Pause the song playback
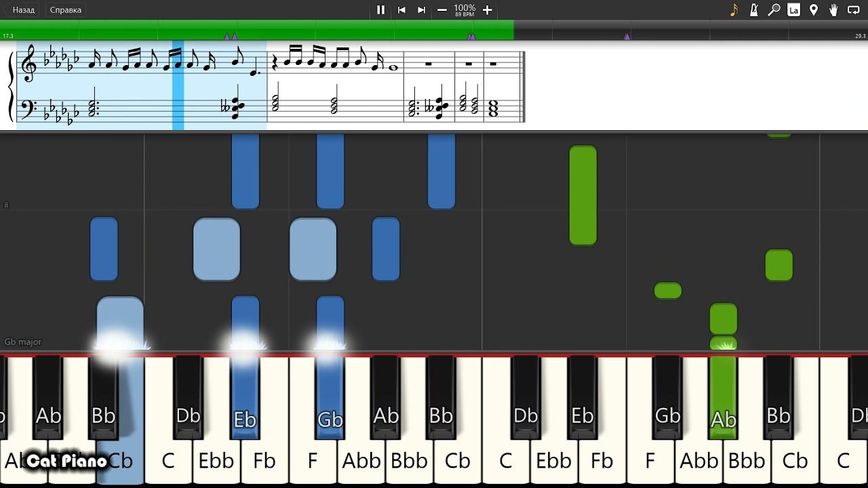Image resolution: width=868 pixels, height=488 pixels. click(380, 9)
